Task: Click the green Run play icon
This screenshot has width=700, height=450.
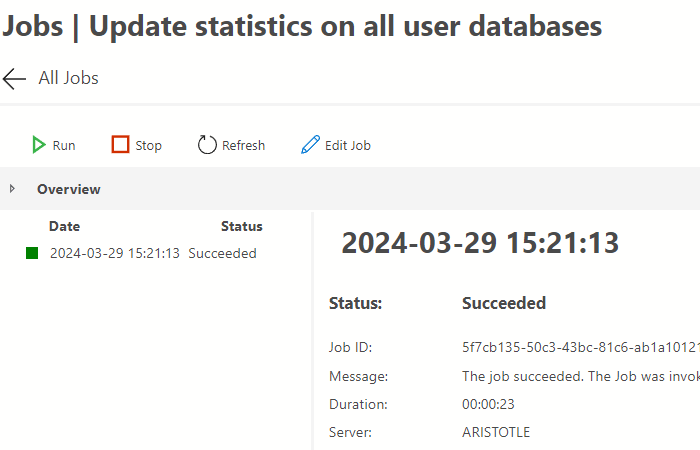Action: click(x=39, y=145)
